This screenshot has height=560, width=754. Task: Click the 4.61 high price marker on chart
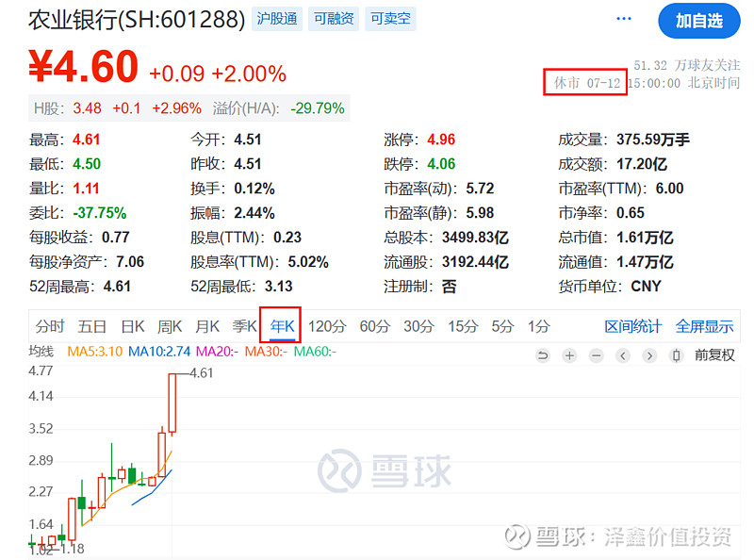[x=202, y=372]
